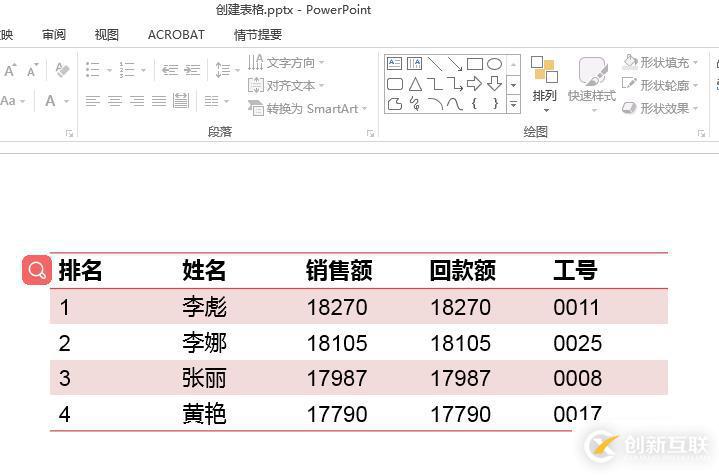Viewport: 719px width, 475px height.
Task: Open 形状效果 Shape Effects menu
Action: pos(660,108)
